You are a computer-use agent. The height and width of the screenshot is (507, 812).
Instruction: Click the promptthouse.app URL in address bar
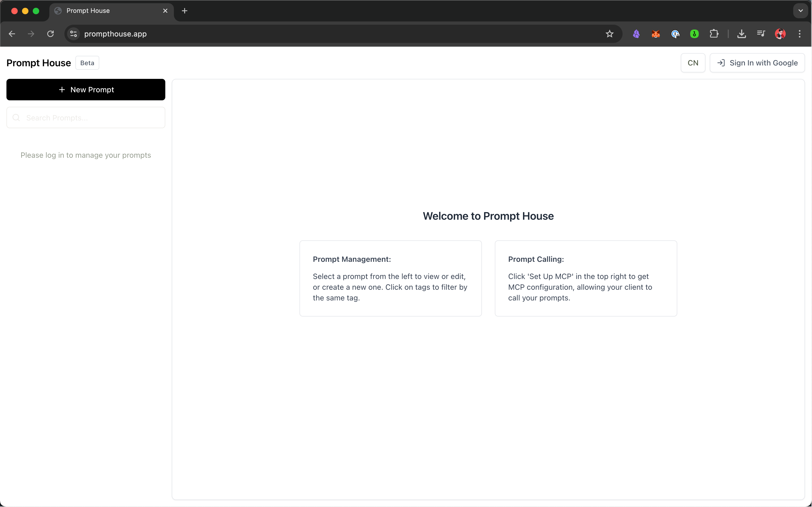click(115, 34)
